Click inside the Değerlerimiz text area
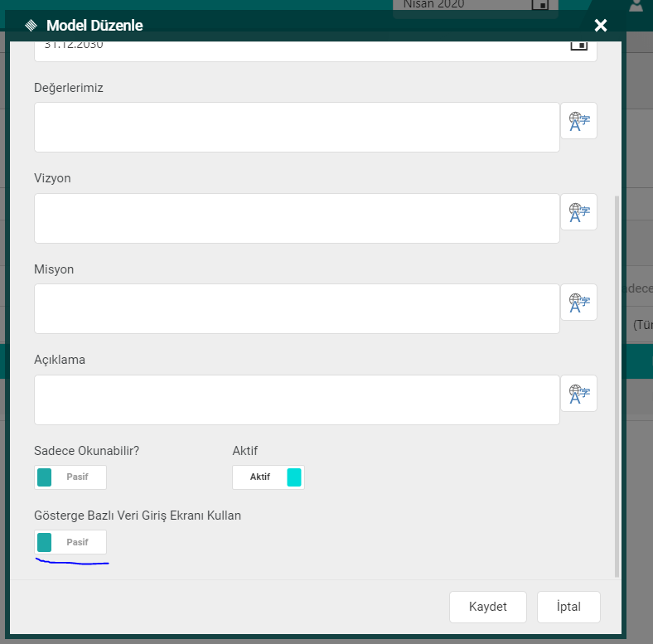Viewport: 653px width, 644px height. coord(297,128)
